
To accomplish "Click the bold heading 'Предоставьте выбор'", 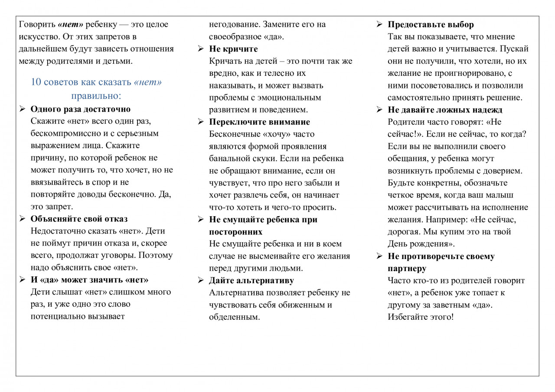I will [x=431, y=25].
